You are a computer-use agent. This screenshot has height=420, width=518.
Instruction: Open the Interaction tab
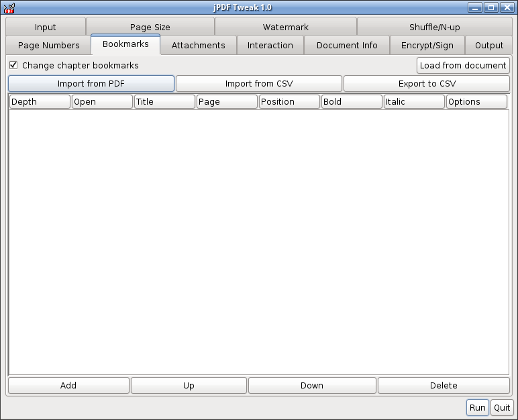(x=270, y=45)
